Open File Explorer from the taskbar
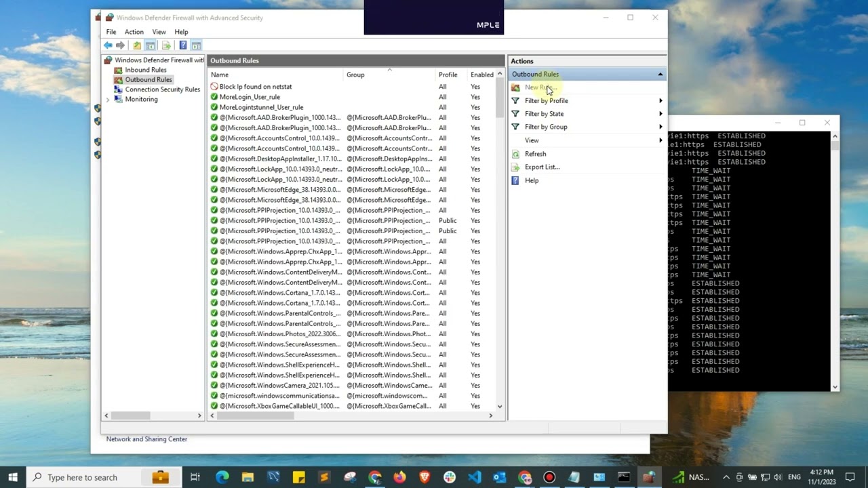The height and width of the screenshot is (488, 868). pos(248,477)
